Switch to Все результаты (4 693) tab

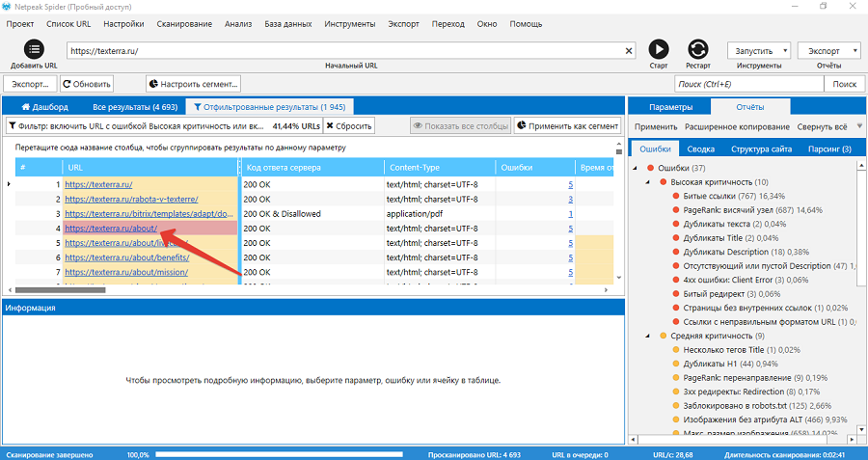135,107
